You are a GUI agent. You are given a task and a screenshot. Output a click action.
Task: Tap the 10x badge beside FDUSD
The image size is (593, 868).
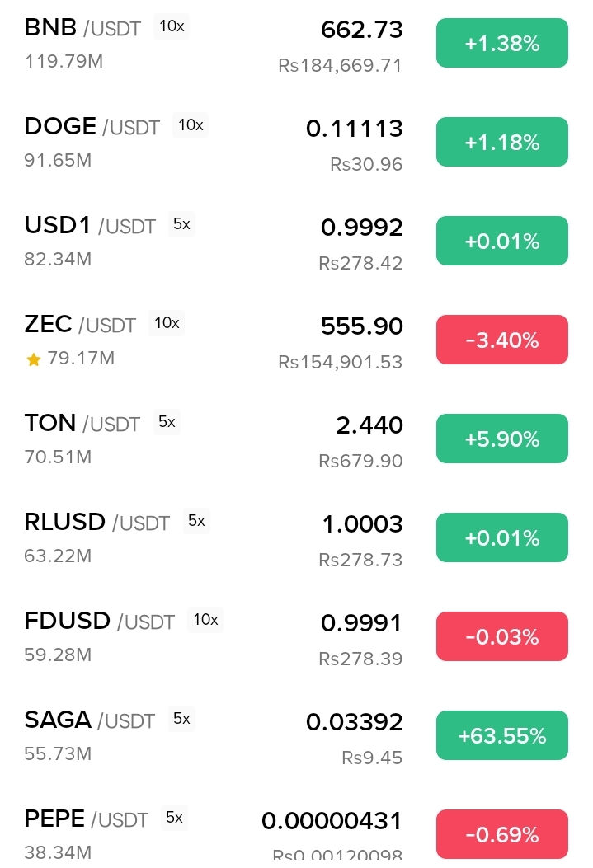click(x=205, y=619)
